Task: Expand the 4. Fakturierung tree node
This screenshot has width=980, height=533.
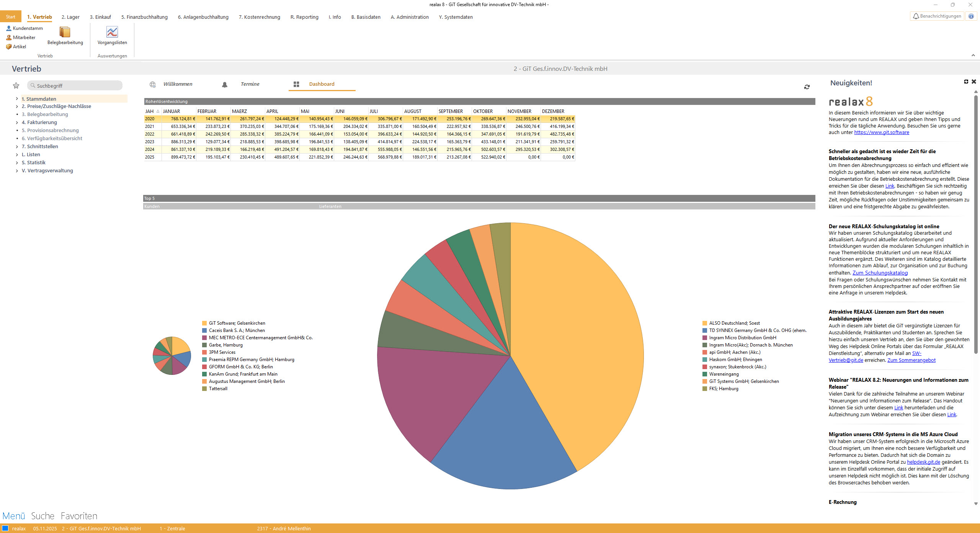Action: [x=17, y=123]
